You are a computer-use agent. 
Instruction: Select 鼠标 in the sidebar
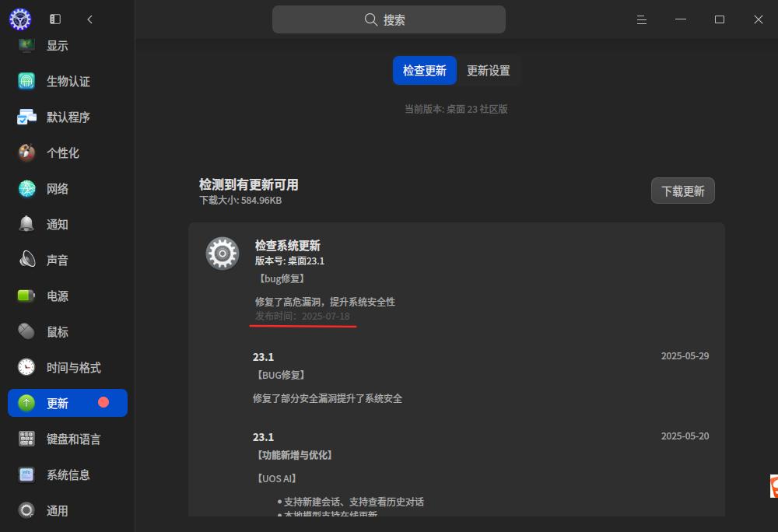68,331
